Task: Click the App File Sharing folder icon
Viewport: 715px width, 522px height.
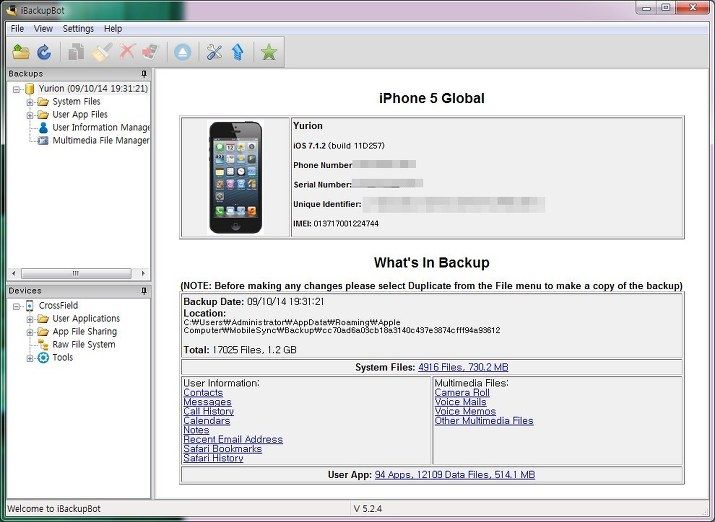Action: click(x=43, y=331)
